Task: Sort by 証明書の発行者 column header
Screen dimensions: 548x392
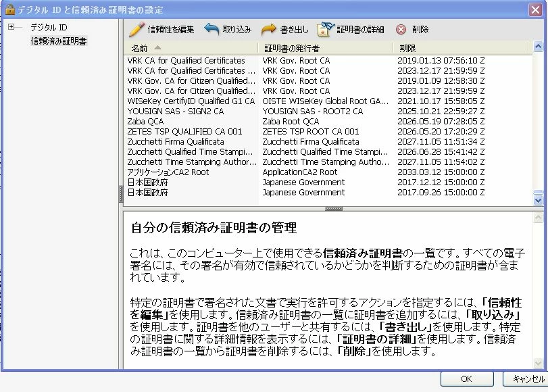Action: point(326,48)
